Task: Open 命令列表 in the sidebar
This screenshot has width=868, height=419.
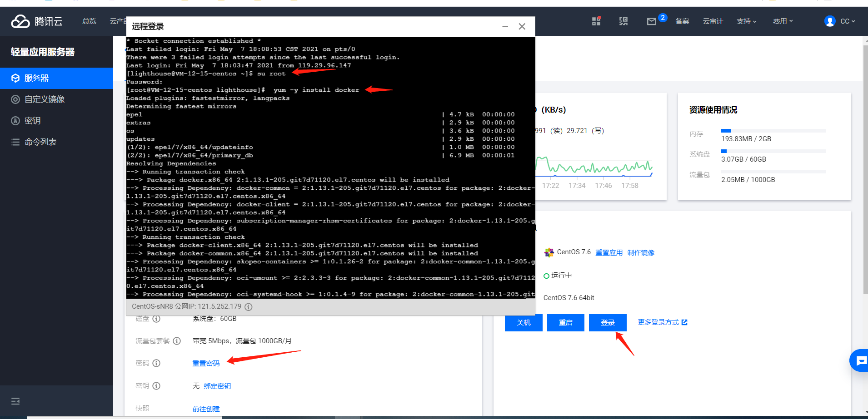Action: pos(40,141)
